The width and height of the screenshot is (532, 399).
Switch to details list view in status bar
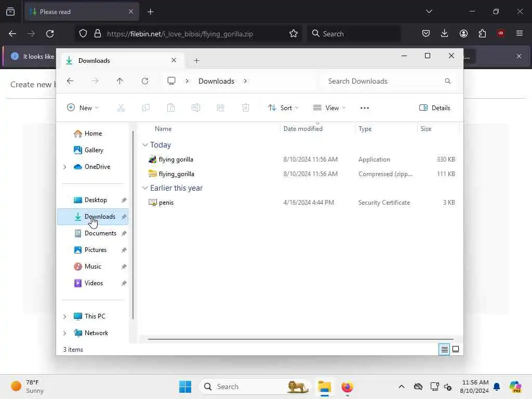(444, 349)
